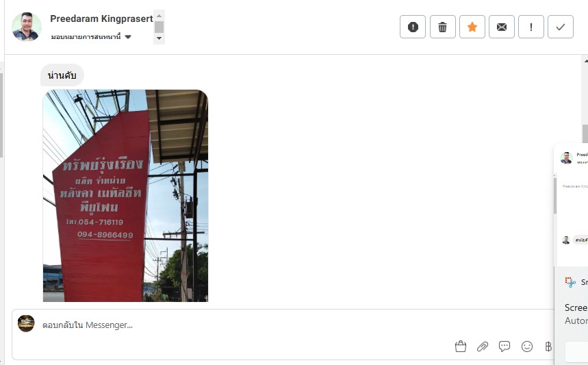Delete conversation using trash can icon
Screen dimensions: 588x365
(442, 27)
